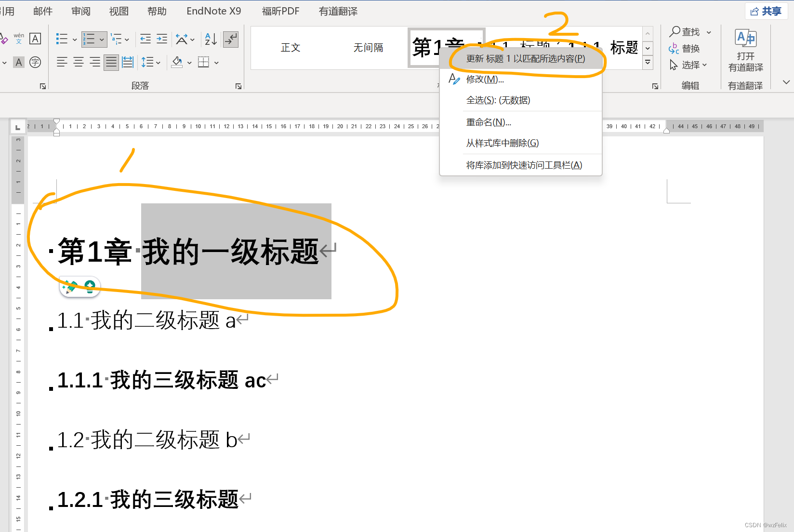Align text left

click(x=62, y=62)
